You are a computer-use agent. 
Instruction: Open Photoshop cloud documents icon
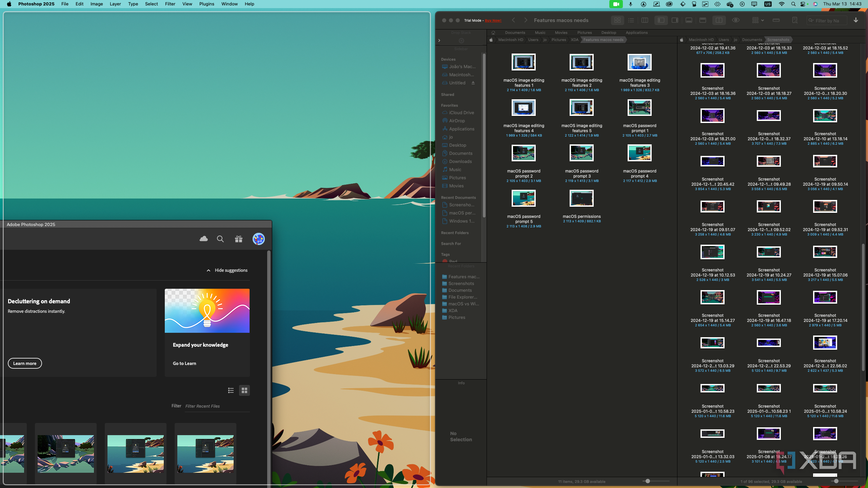(x=203, y=239)
